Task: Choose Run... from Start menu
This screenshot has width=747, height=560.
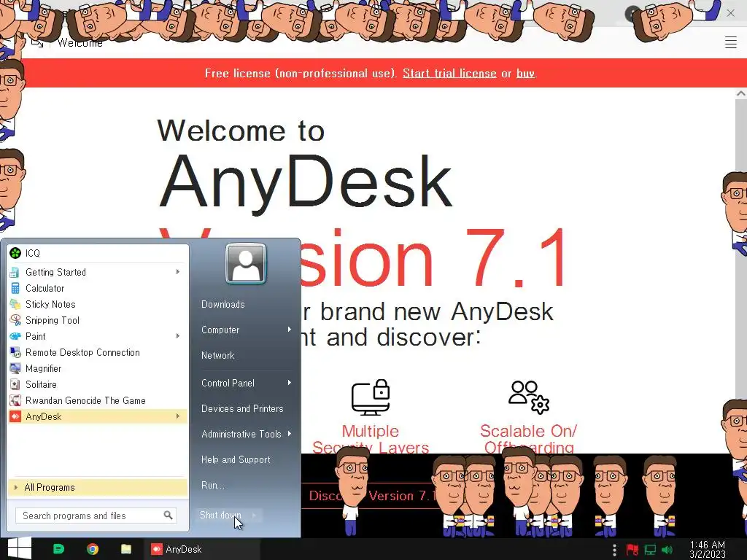Action: click(x=212, y=485)
